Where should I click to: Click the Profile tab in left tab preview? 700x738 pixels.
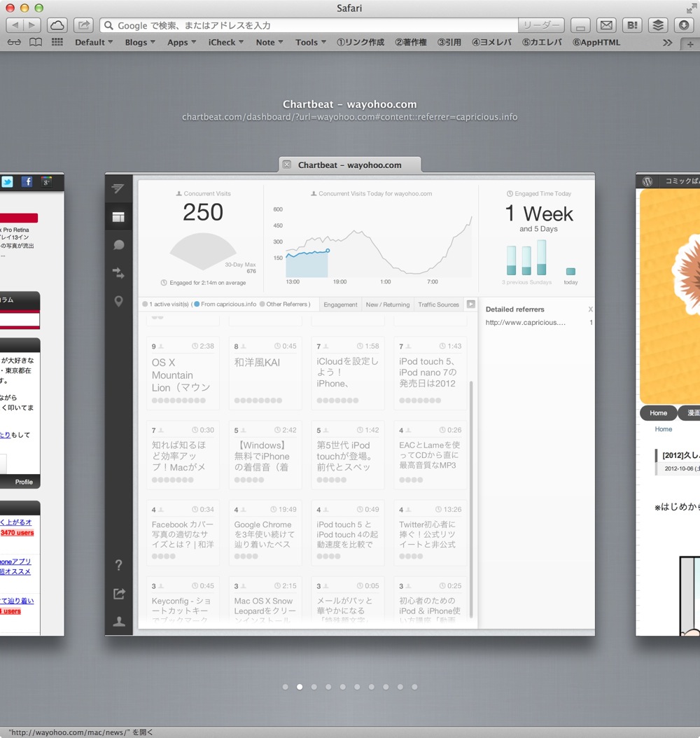(x=24, y=482)
